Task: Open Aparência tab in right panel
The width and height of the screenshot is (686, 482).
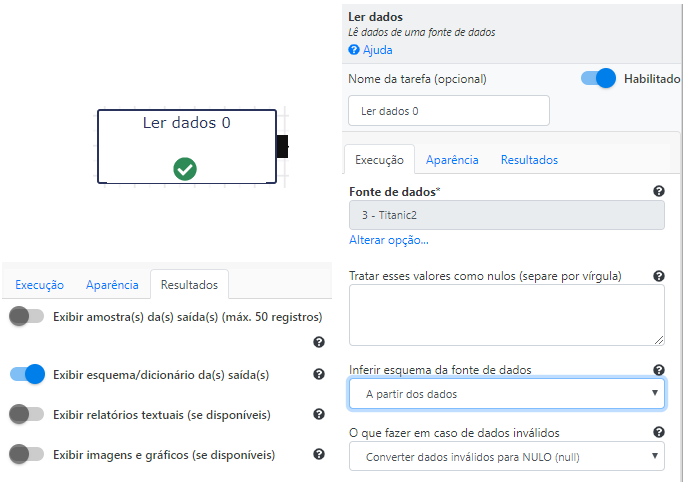Action: tap(452, 160)
